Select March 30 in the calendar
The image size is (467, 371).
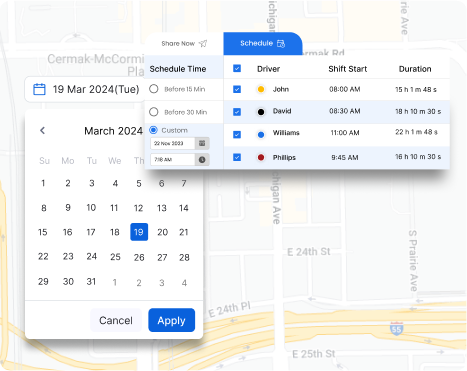(68, 282)
